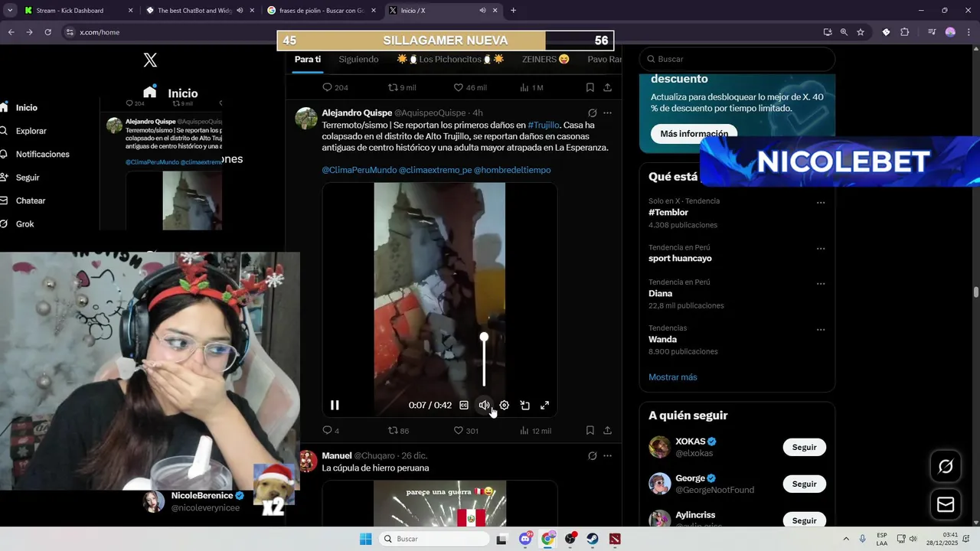
Task: Open more options for #Temblor trend
Action: [821, 203]
